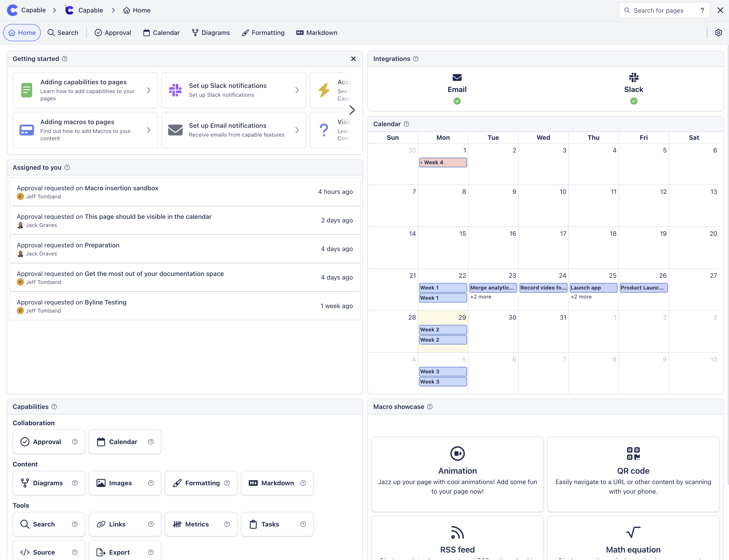The image size is (729, 560).
Task: Open the Calendar tab
Action: coord(161,33)
